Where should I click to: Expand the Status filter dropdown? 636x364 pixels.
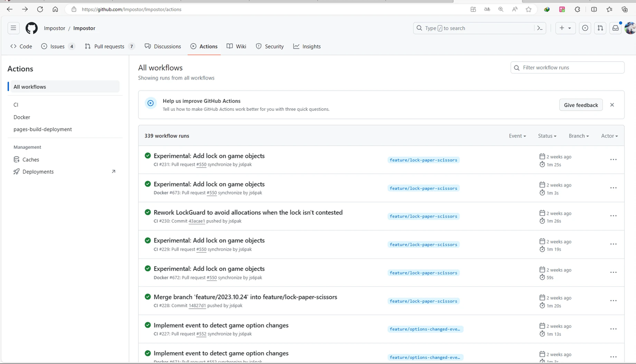(547, 136)
